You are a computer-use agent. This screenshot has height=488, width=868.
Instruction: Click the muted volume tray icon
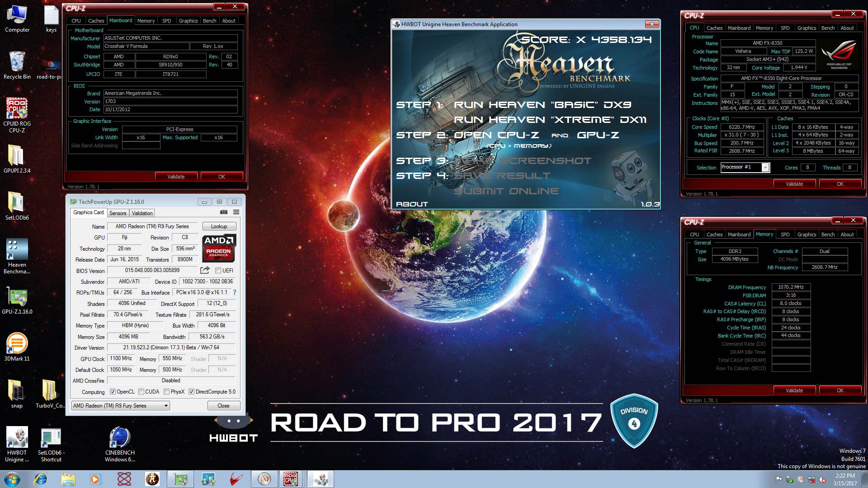pyautogui.click(x=822, y=479)
